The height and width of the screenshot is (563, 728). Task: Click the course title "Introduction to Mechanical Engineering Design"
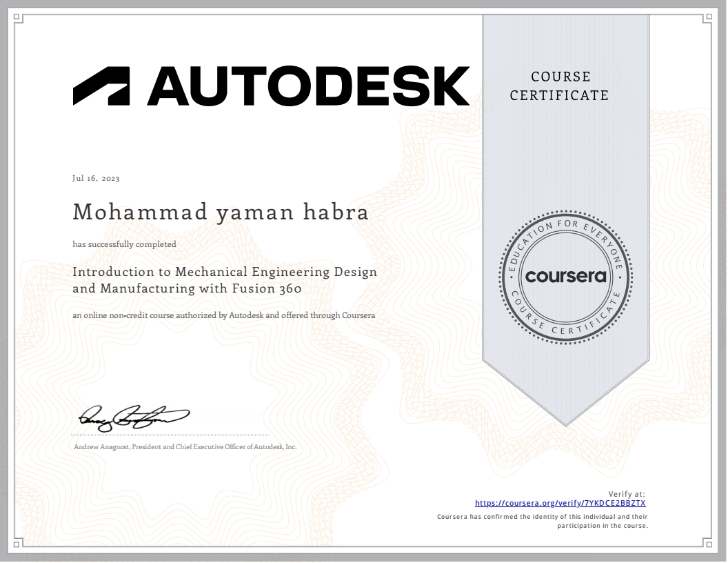(225, 272)
